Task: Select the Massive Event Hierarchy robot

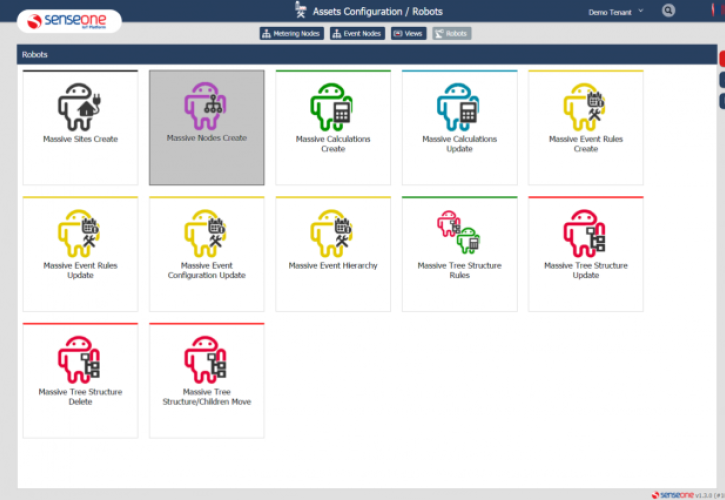Action: [333, 254]
